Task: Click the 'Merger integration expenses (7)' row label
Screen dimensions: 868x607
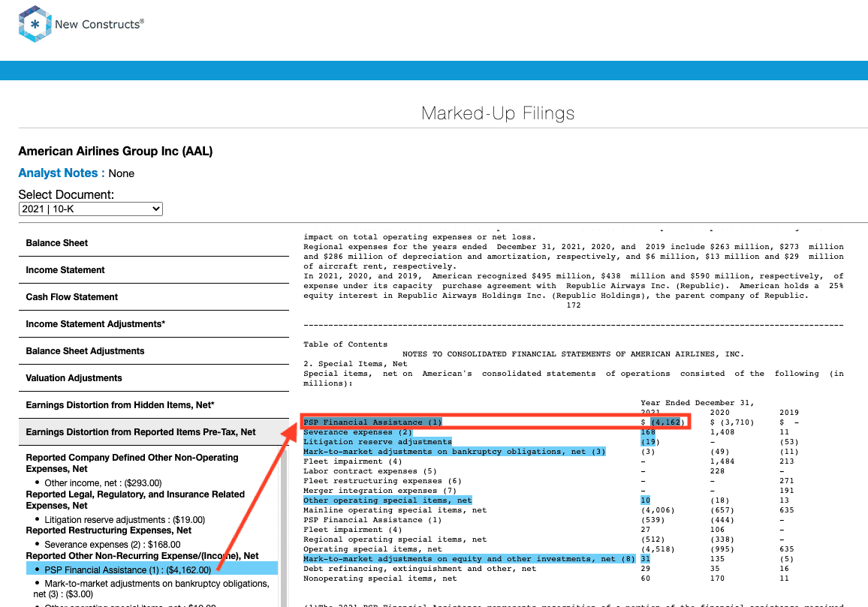Action: point(380,490)
